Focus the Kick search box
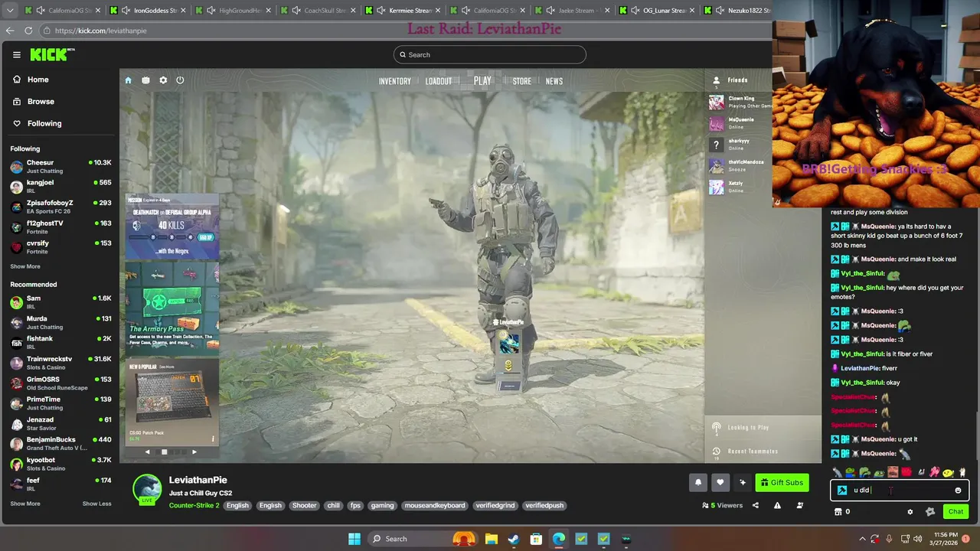Viewport: 980px width, 551px height. (490, 54)
